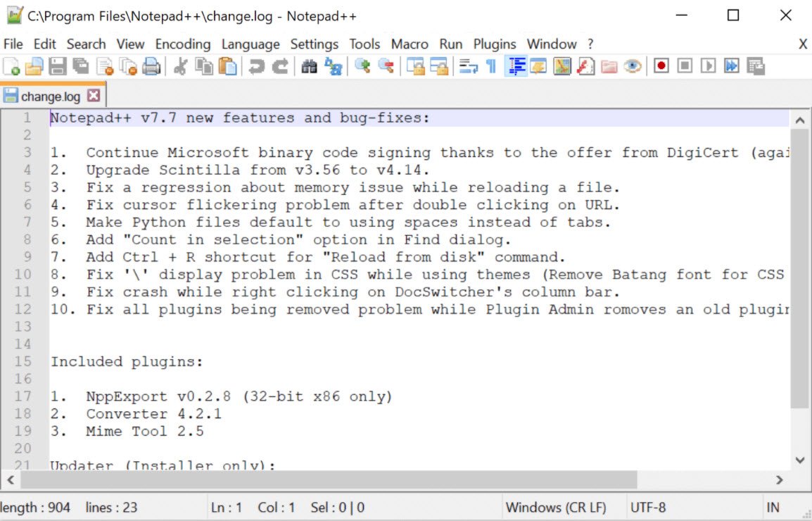
Task: Zoom out with the minus magnifier icon
Action: tap(386, 66)
